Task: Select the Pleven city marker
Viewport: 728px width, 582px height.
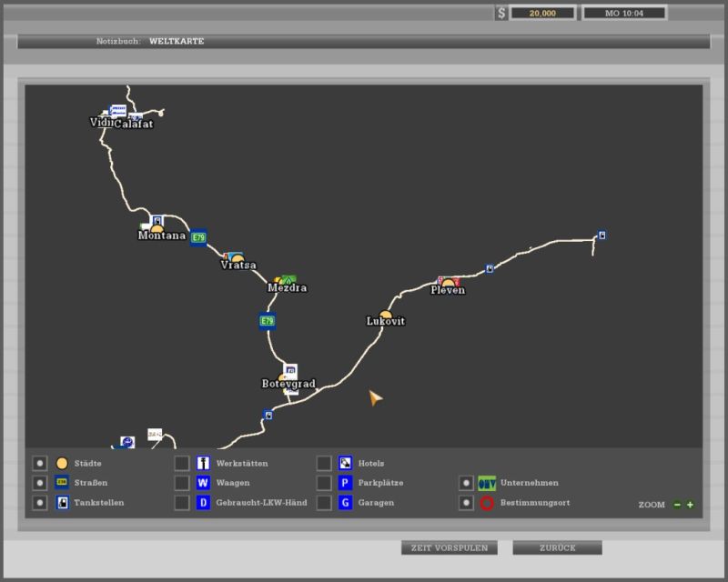Action: tap(448, 284)
